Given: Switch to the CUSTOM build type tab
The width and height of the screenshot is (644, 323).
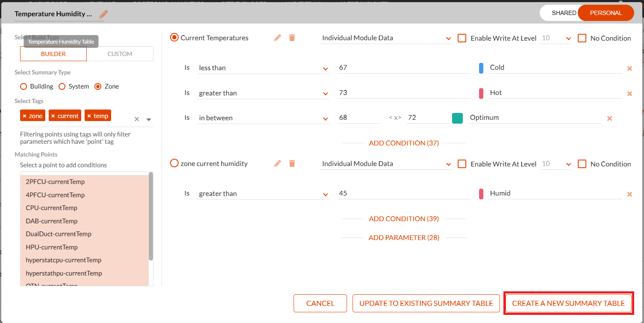Looking at the screenshot, I should click(120, 54).
